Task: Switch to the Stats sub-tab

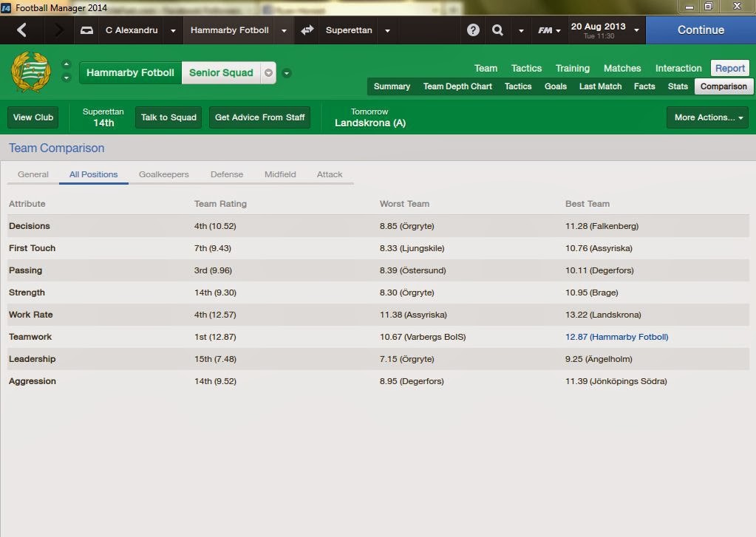Action: coord(678,86)
